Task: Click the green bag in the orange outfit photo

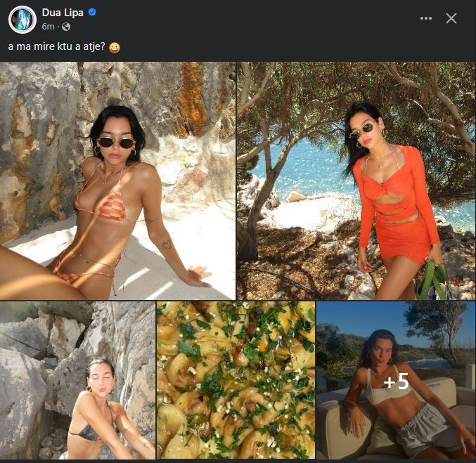Action: tap(433, 281)
